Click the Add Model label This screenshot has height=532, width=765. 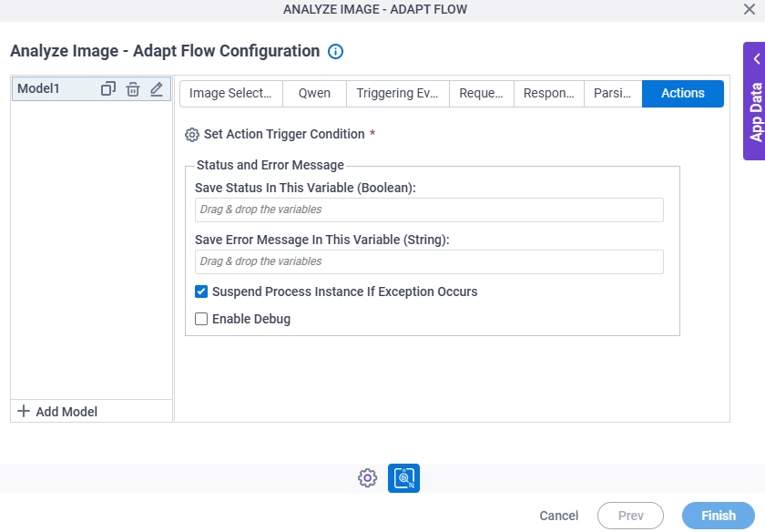point(66,412)
